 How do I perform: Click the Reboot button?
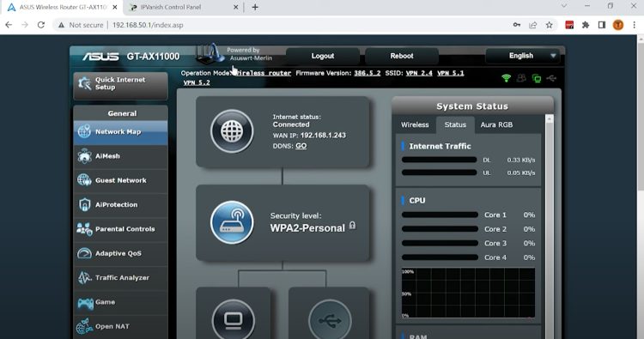(402, 56)
